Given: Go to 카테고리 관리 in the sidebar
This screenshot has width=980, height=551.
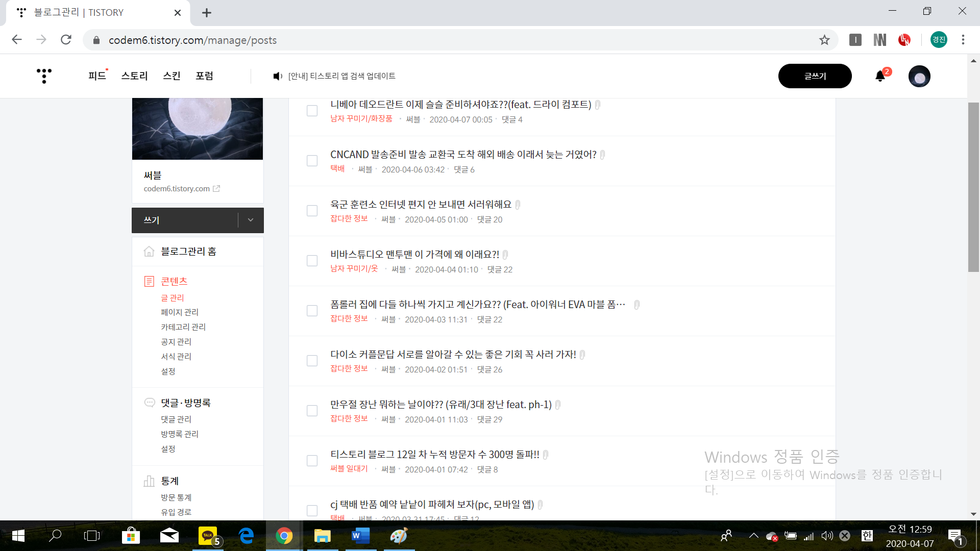Looking at the screenshot, I should pos(183,327).
